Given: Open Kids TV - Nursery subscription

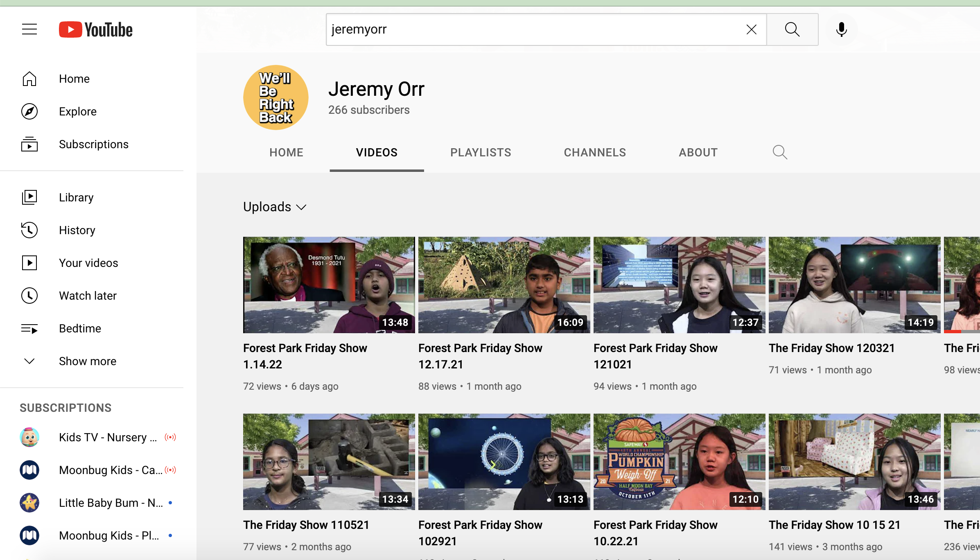Looking at the screenshot, I should click(x=107, y=437).
